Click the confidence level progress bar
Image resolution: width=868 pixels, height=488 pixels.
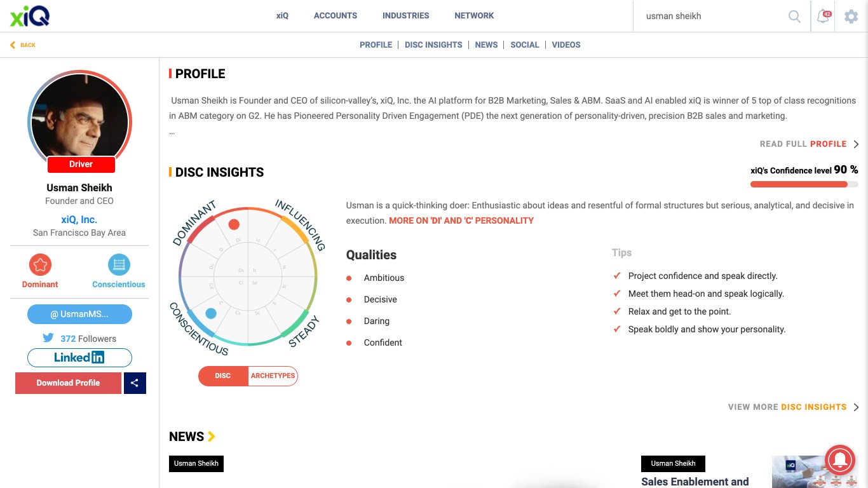804,184
